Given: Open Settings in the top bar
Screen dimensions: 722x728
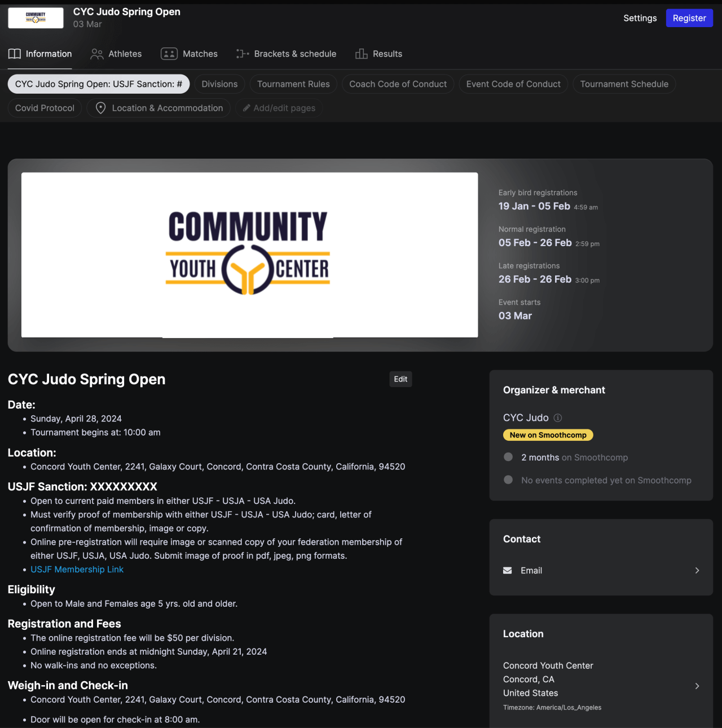Looking at the screenshot, I should click(x=640, y=18).
